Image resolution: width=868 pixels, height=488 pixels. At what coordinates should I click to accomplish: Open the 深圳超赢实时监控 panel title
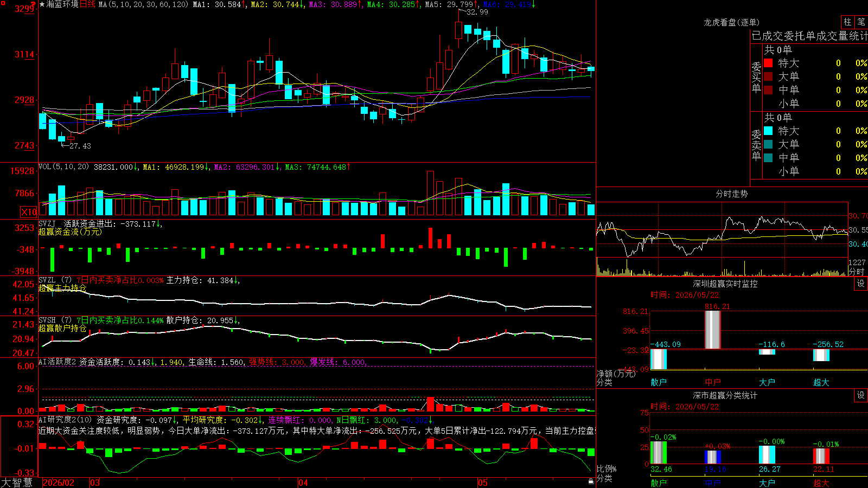tap(725, 284)
